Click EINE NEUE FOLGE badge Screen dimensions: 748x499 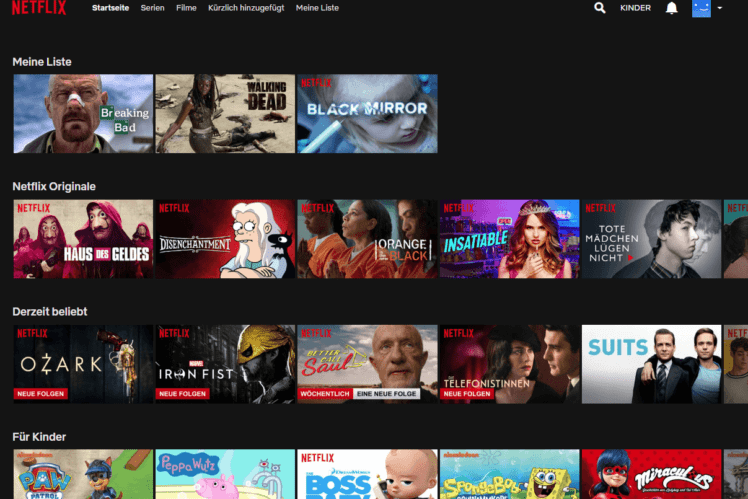386,394
